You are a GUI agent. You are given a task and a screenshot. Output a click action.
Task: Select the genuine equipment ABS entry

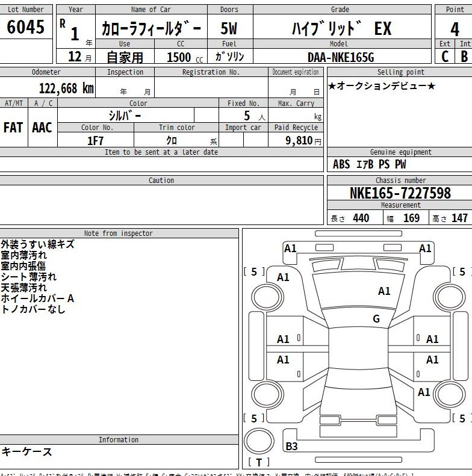(341, 164)
